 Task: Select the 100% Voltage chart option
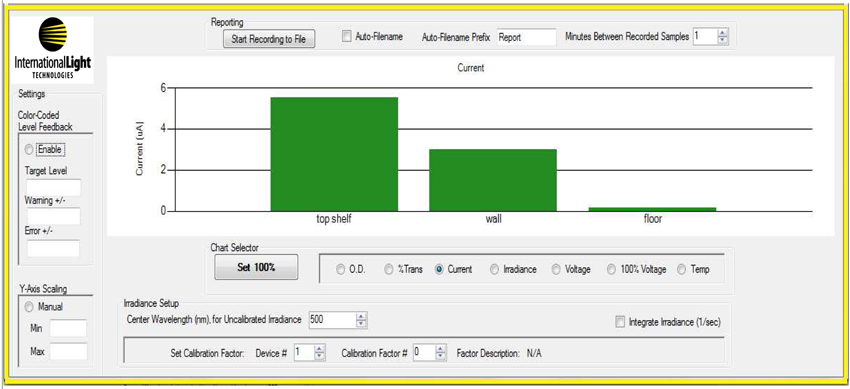[x=611, y=269]
